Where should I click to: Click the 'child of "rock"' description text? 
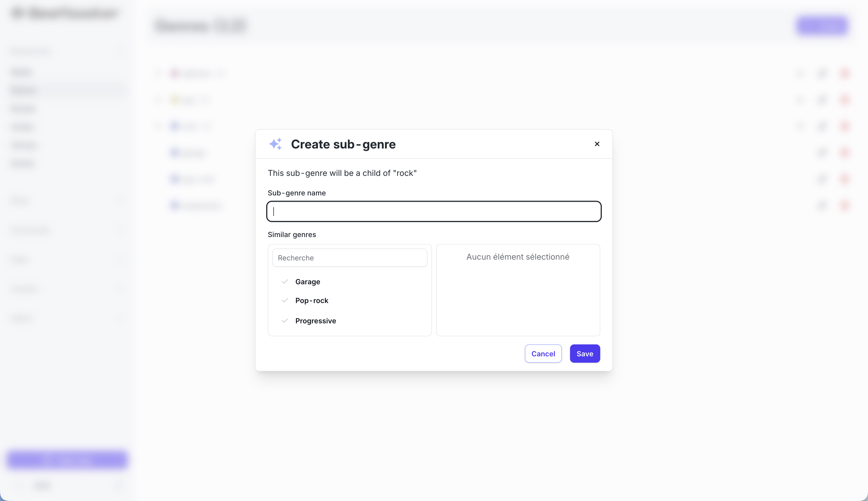click(342, 173)
